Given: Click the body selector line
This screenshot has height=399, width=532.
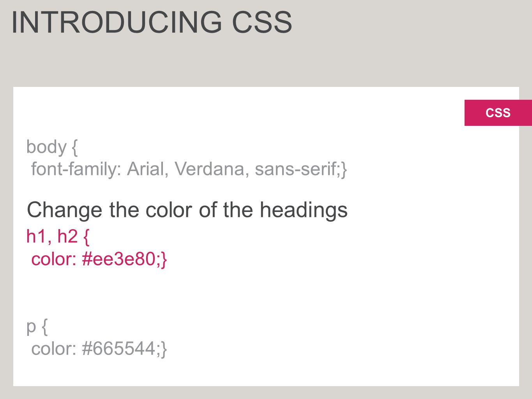Looking at the screenshot, I should pyautogui.click(x=52, y=147).
